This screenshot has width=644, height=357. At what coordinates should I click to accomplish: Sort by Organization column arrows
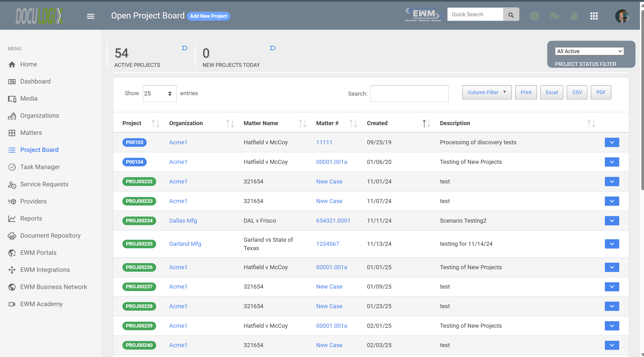230,124
